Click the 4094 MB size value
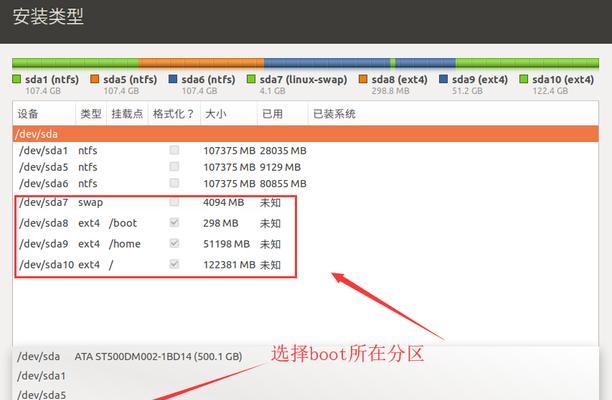 [224, 203]
